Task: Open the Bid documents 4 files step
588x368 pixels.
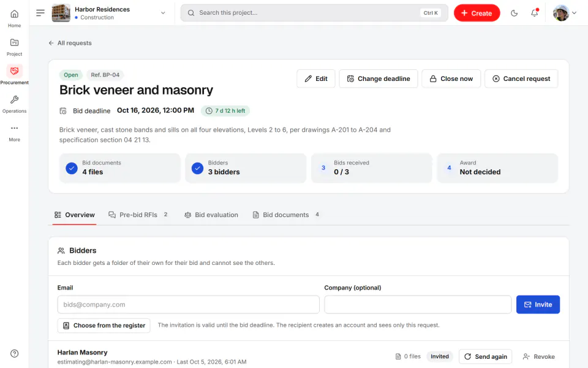Action: 119,168
